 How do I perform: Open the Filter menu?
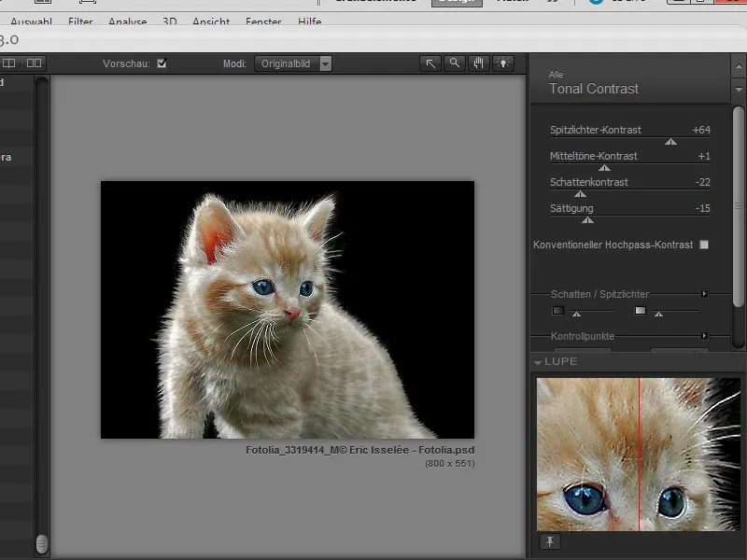coord(80,21)
